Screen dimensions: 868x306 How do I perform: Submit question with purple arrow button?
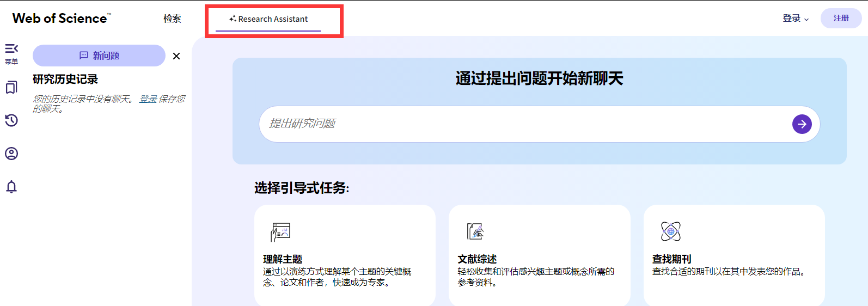click(x=802, y=124)
